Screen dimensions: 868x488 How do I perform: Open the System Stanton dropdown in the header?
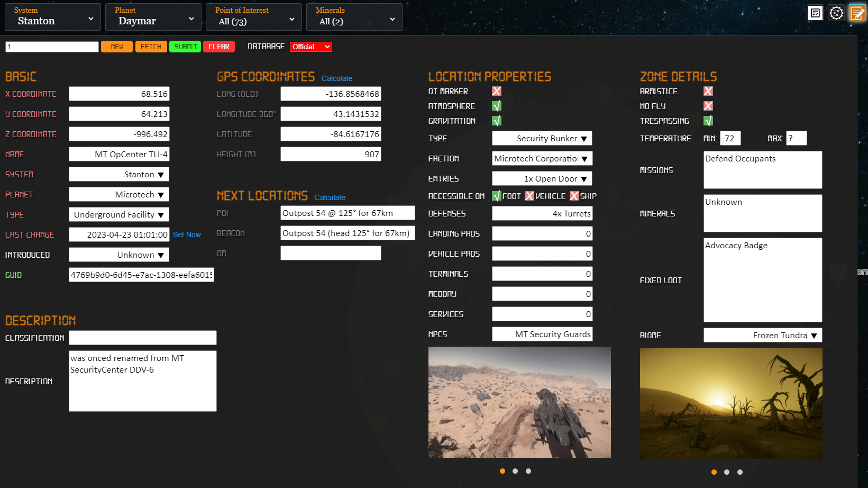click(53, 17)
